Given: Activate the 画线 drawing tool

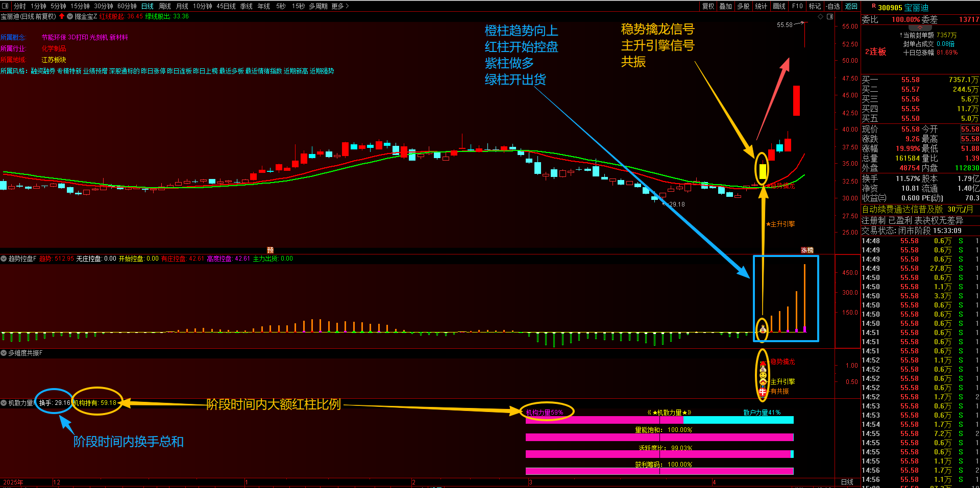Looking at the screenshot, I should tap(779, 6).
